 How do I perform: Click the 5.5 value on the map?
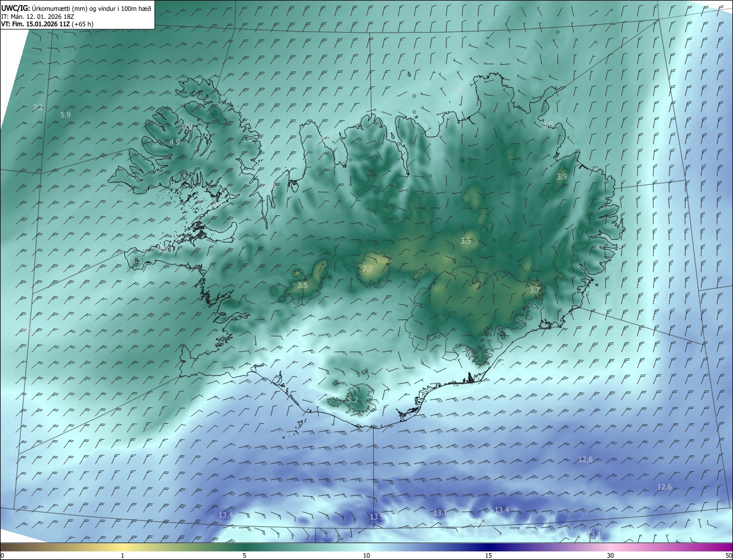[136, 261]
